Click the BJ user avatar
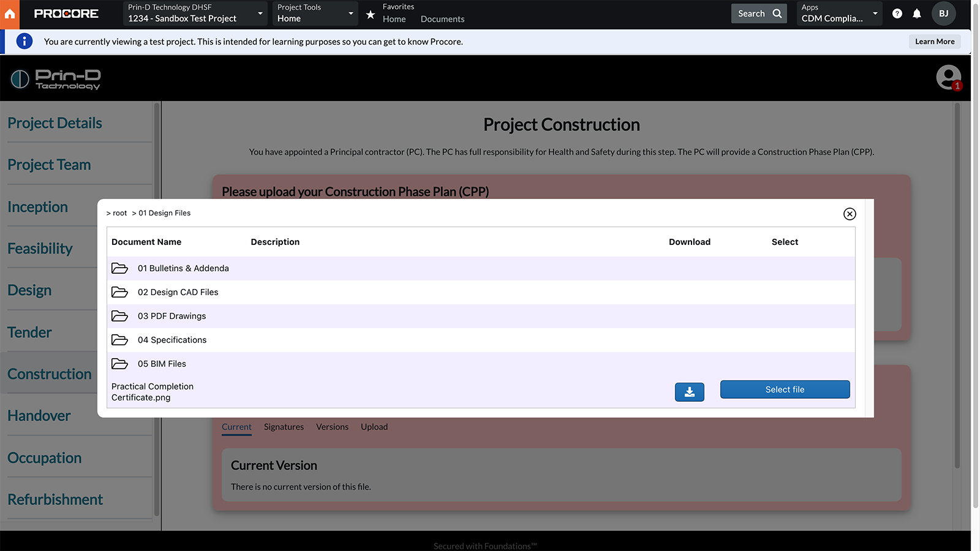This screenshot has height=551, width=980. pyautogui.click(x=943, y=13)
